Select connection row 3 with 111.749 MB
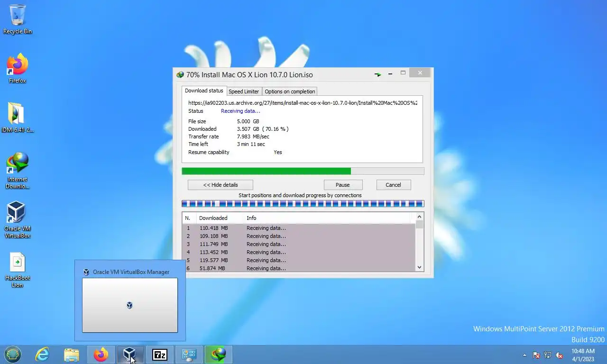 coord(299,244)
